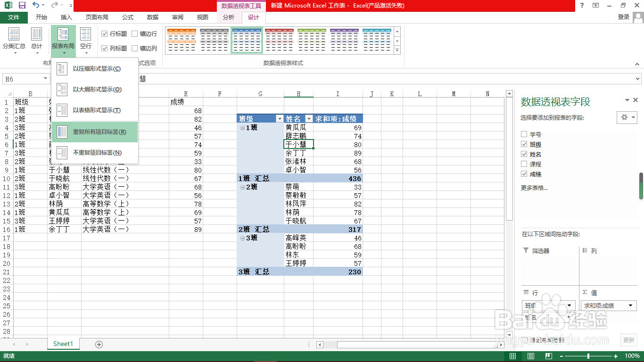The width and height of the screenshot is (644, 362).
Task: Save workbook with the floppy disk icon
Action: 22,5
